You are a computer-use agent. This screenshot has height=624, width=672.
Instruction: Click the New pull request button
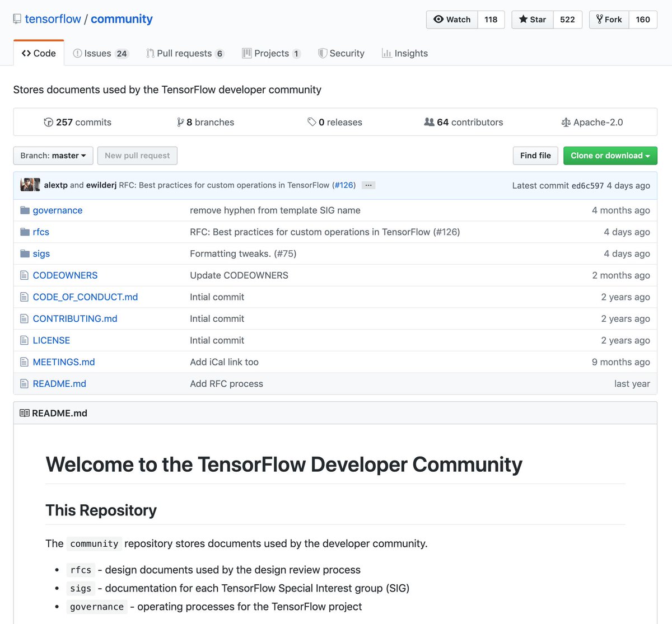click(x=137, y=156)
